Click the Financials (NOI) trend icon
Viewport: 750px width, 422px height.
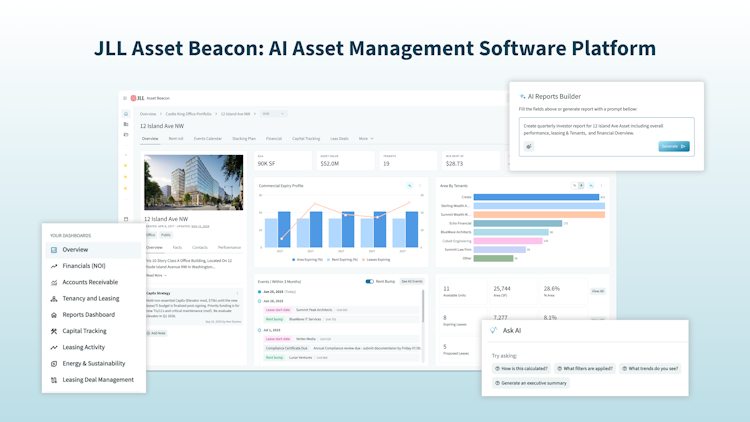[x=54, y=266]
